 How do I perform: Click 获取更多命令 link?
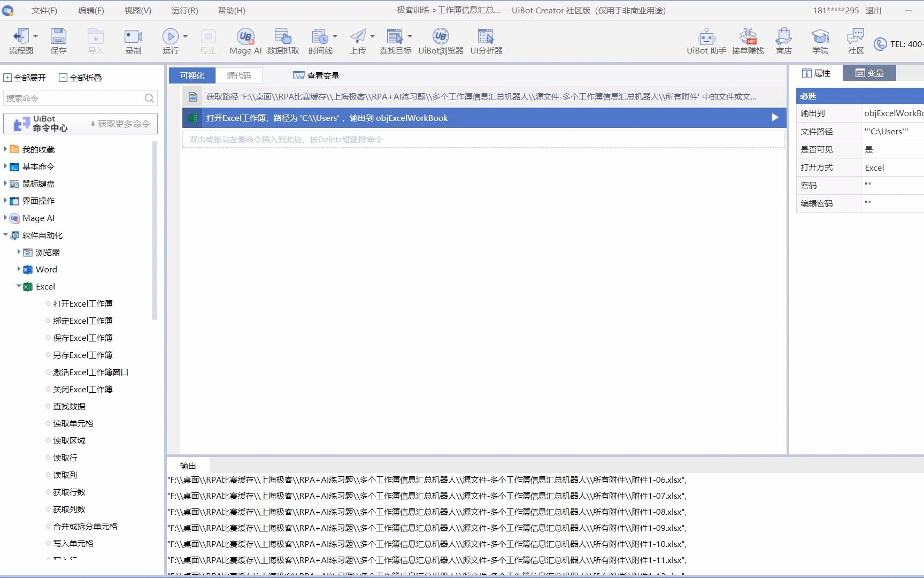pyautogui.click(x=120, y=124)
